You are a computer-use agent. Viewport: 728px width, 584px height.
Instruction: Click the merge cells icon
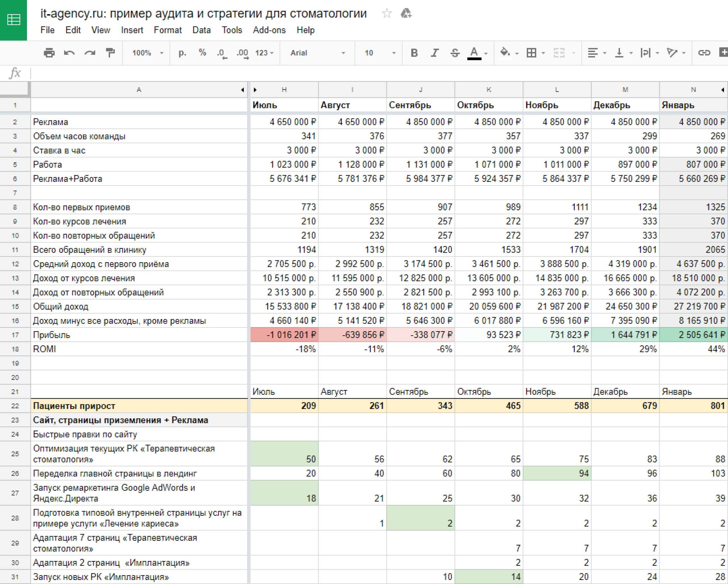[559, 53]
